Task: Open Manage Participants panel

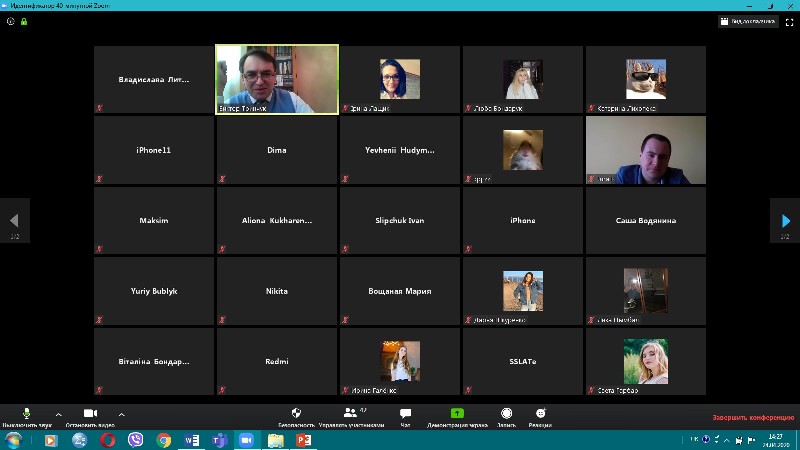Action: coord(352,416)
